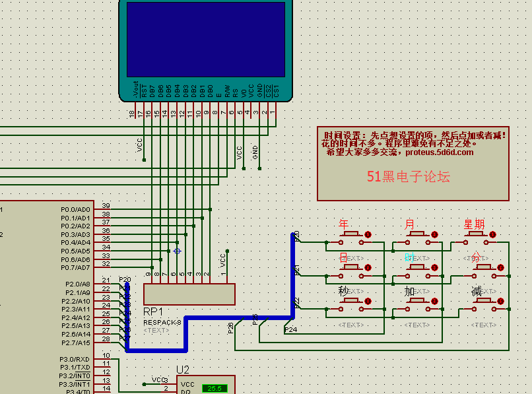532x394 pixels.
Task: Click the P2.1/A9 pin name
Action: click(x=78, y=292)
